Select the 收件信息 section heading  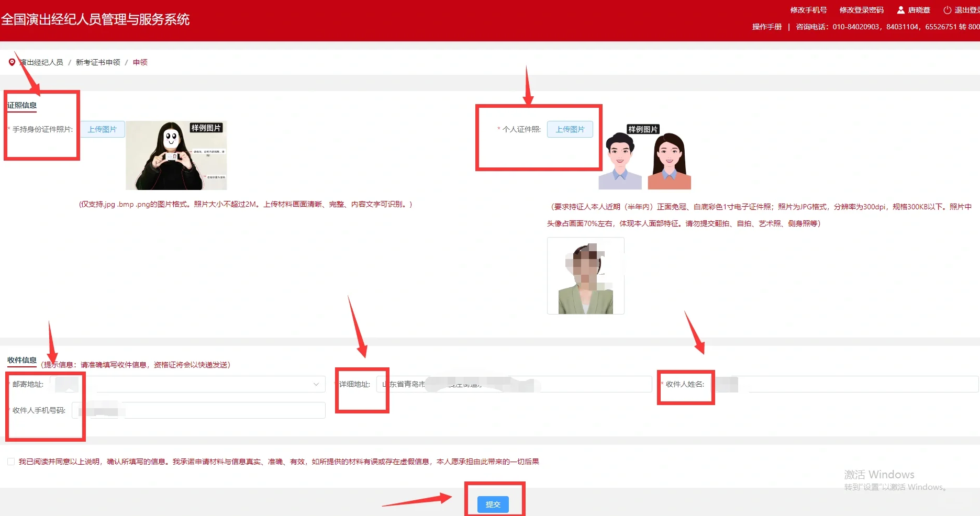[x=22, y=360]
